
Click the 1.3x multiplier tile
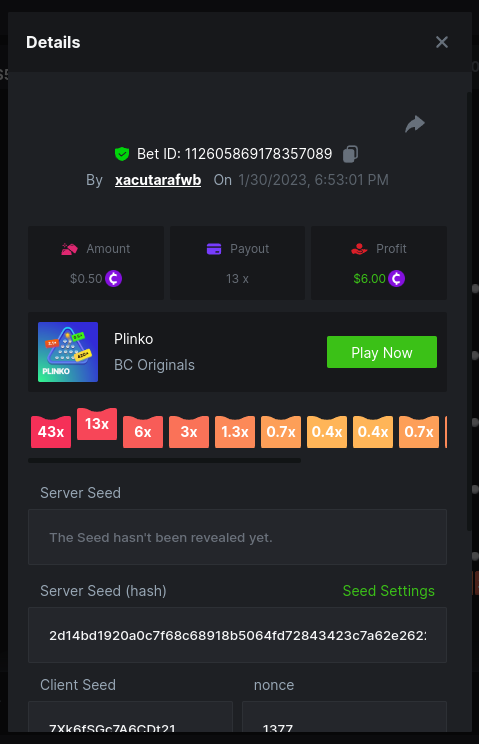(235, 432)
